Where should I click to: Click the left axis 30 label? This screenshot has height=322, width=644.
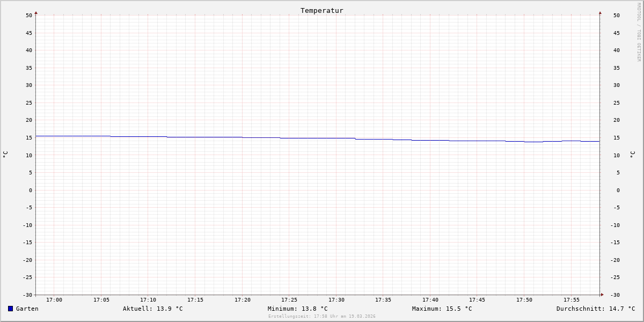coord(29,85)
